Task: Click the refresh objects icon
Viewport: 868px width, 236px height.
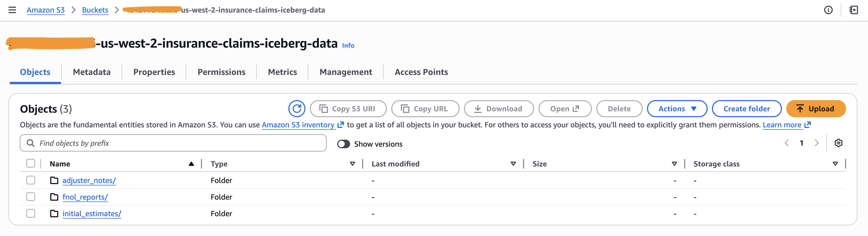Action: (297, 109)
